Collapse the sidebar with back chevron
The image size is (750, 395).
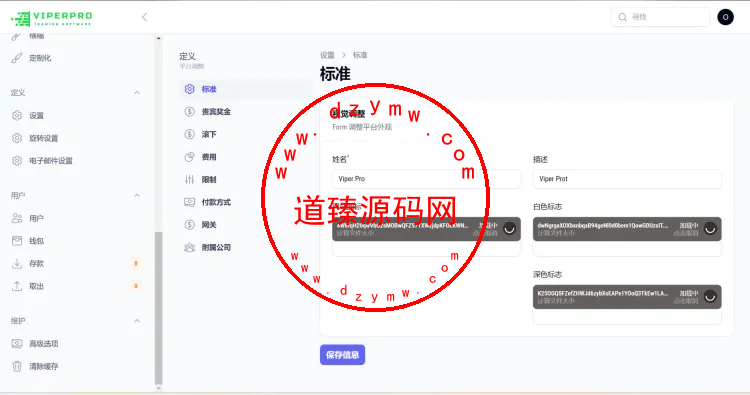pyautogui.click(x=144, y=17)
